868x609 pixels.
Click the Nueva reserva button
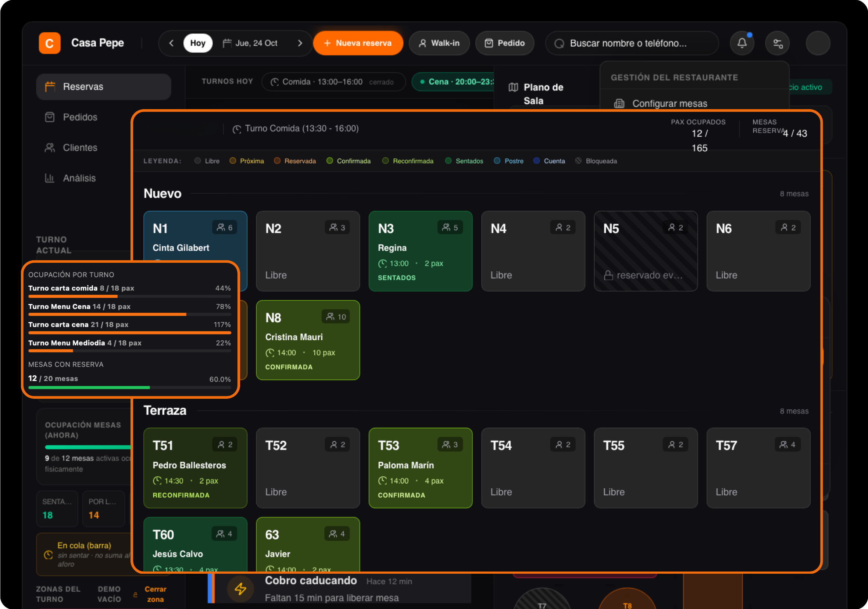coord(358,43)
